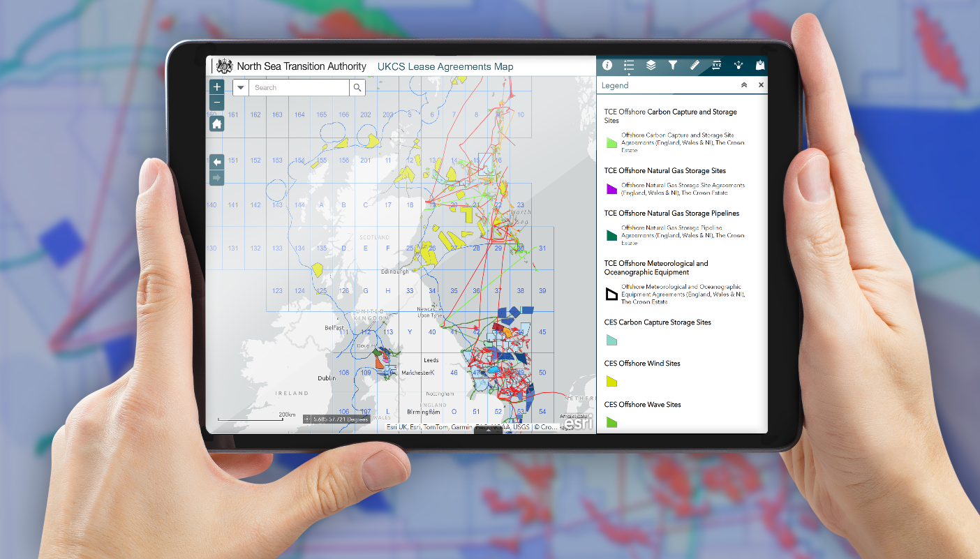Screen dimensions: 980x559
Task: Close the Legend panel
Action: point(761,85)
